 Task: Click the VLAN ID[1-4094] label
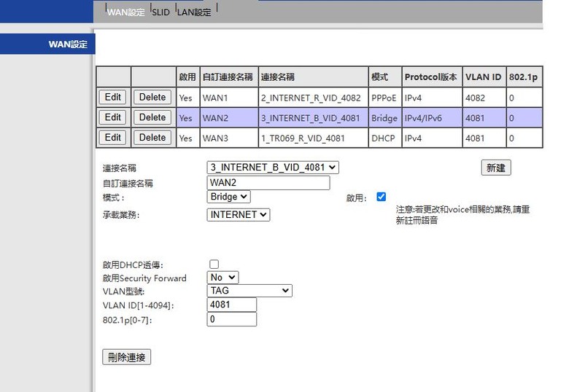point(139,305)
